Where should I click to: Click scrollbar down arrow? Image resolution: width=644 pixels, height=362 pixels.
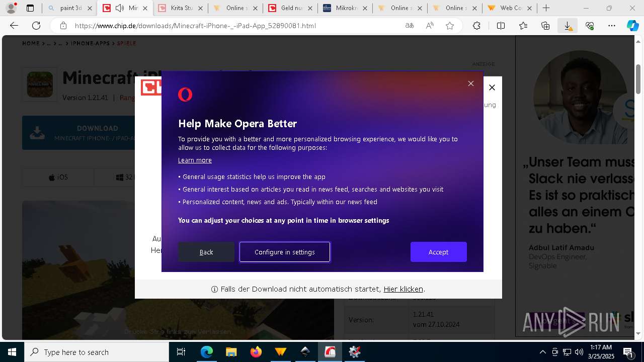pos(638,334)
